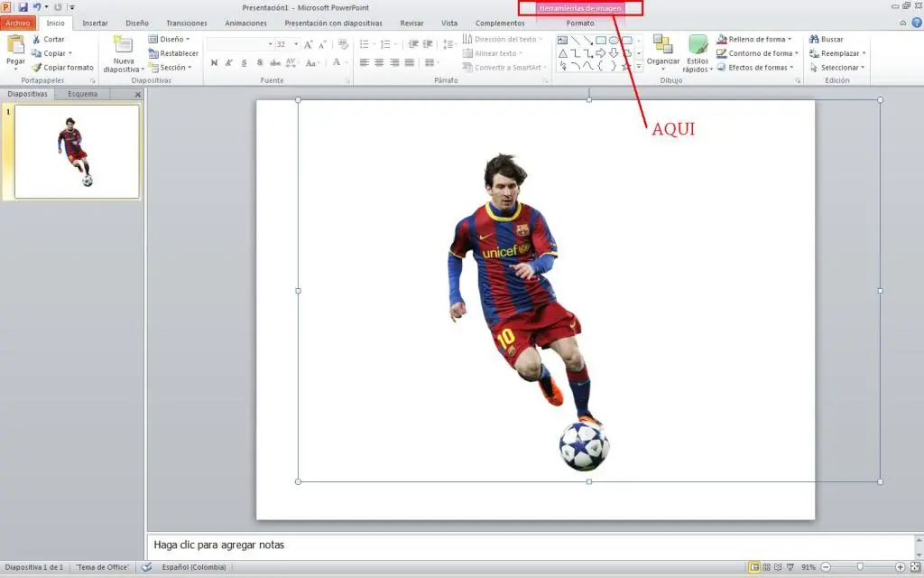Screen dimensions: 924x578
Task: Expand the Diseño layout dropdown
Action: click(x=169, y=39)
